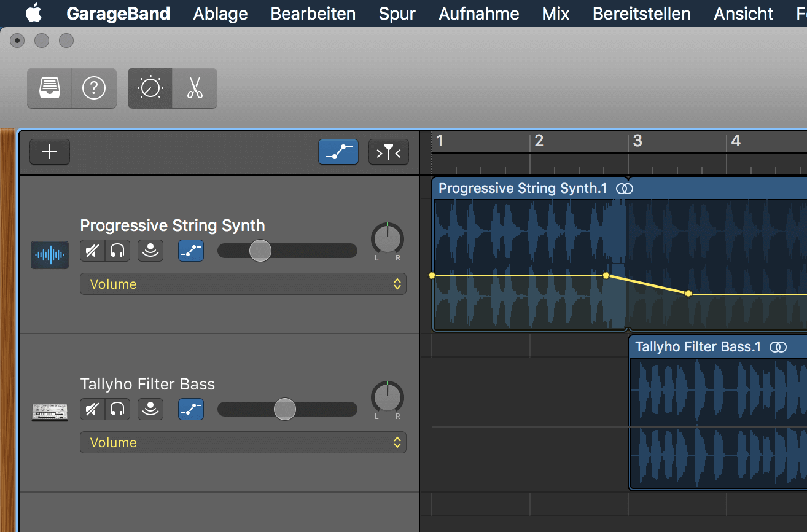Click the window close button
The image size is (807, 532).
click(17, 41)
